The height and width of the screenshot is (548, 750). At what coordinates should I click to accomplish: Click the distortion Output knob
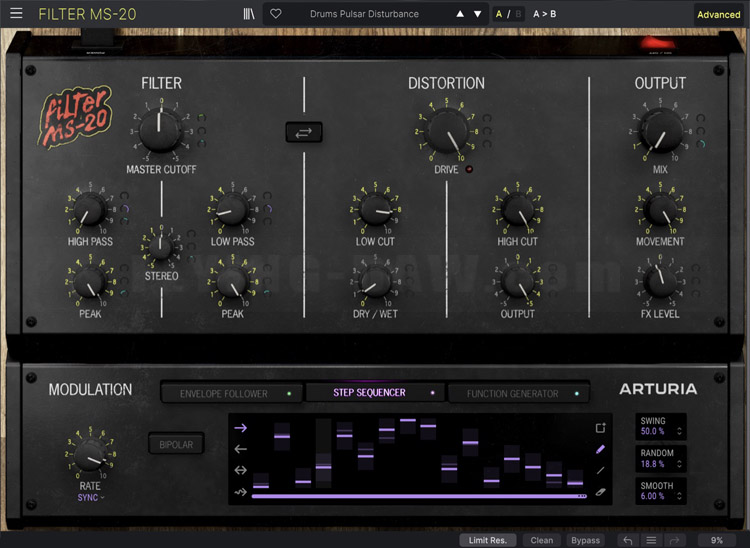click(518, 282)
